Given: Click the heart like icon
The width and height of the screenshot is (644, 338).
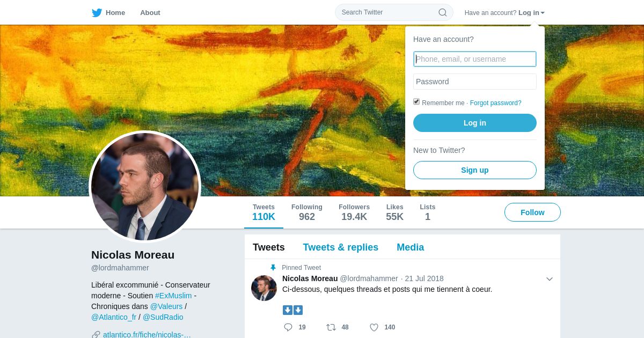Looking at the screenshot, I should pos(374,327).
